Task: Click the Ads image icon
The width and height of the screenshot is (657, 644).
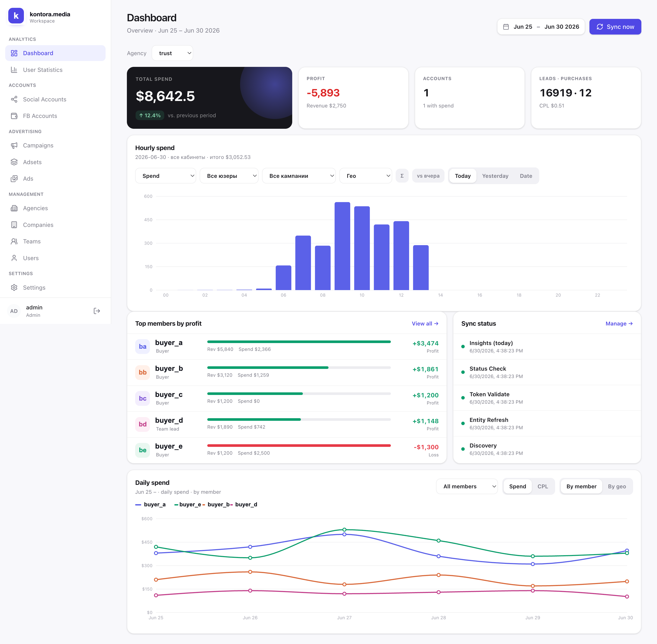Action: coord(14,179)
